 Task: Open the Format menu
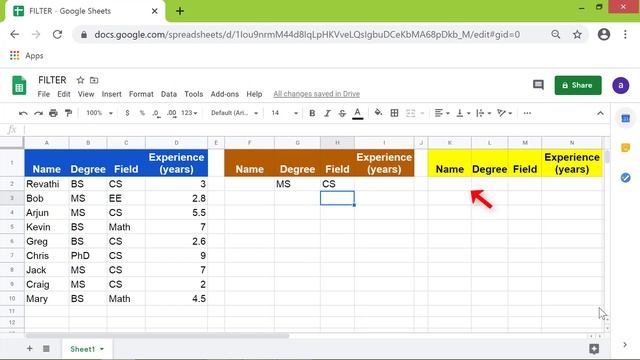[x=141, y=94]
